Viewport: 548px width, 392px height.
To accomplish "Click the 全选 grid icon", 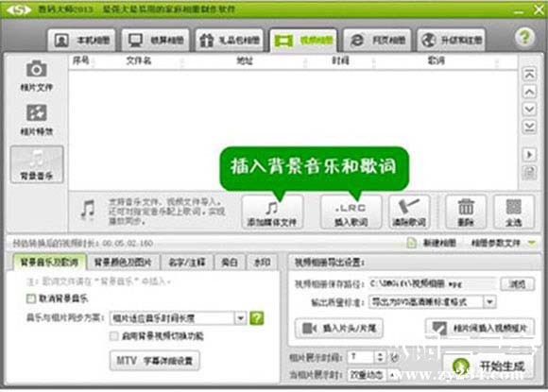I will point(513,213).
